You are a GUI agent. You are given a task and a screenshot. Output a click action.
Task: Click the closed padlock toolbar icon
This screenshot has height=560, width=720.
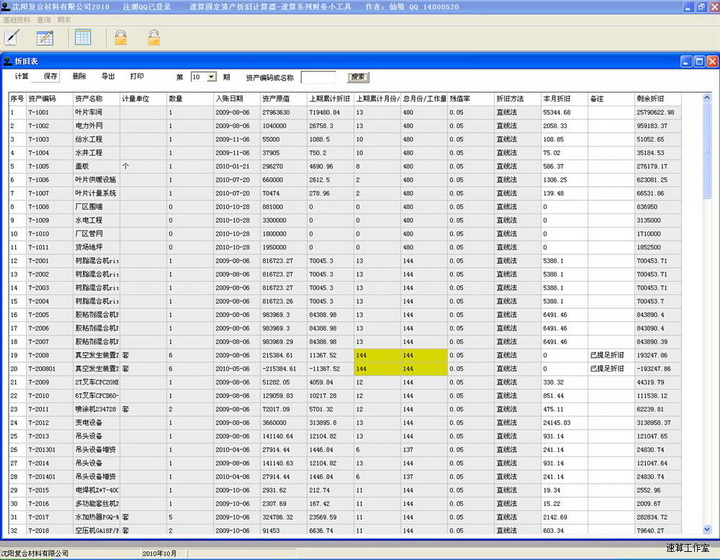click(120, 37)
